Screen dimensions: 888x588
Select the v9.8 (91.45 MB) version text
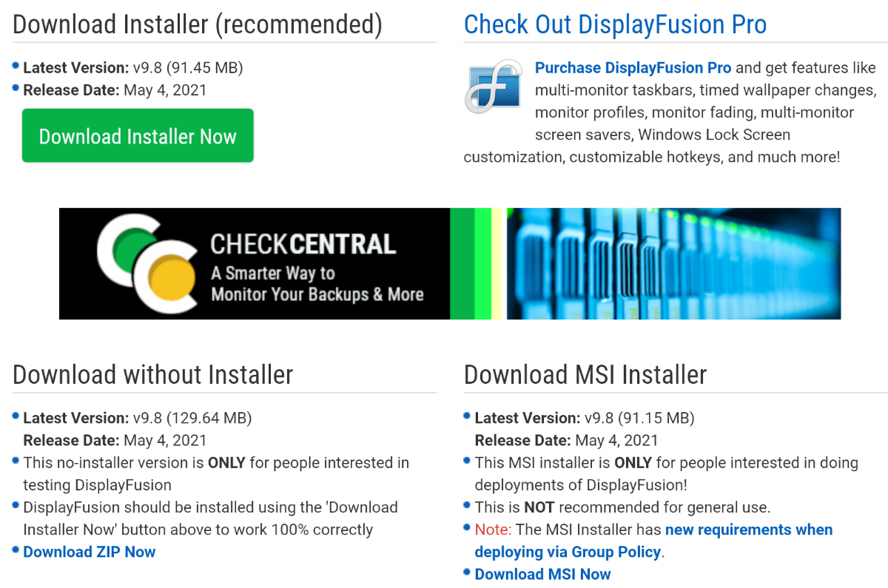point(188,68)
